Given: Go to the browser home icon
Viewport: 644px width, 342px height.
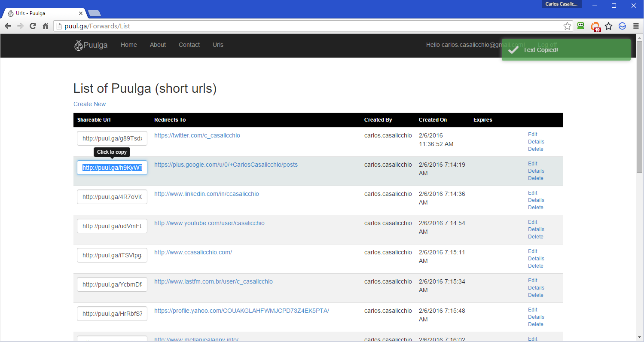Looking at the screenshot, I should pyautogui.click(x=45, y=26).
